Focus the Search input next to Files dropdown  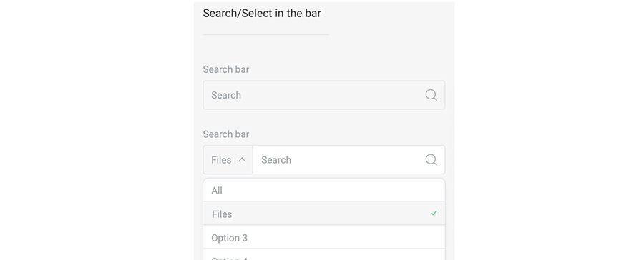click(x=348, y=160)
